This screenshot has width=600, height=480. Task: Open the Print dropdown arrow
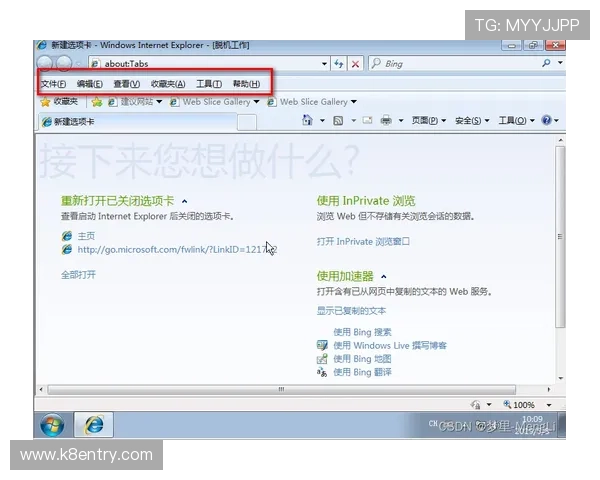(401, 121)
